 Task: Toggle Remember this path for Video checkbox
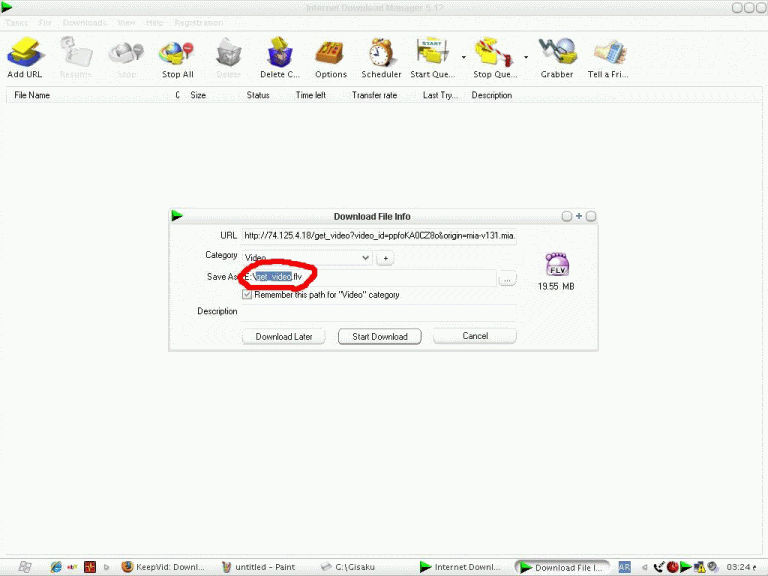pyautogui.click(x=247, y=295)
